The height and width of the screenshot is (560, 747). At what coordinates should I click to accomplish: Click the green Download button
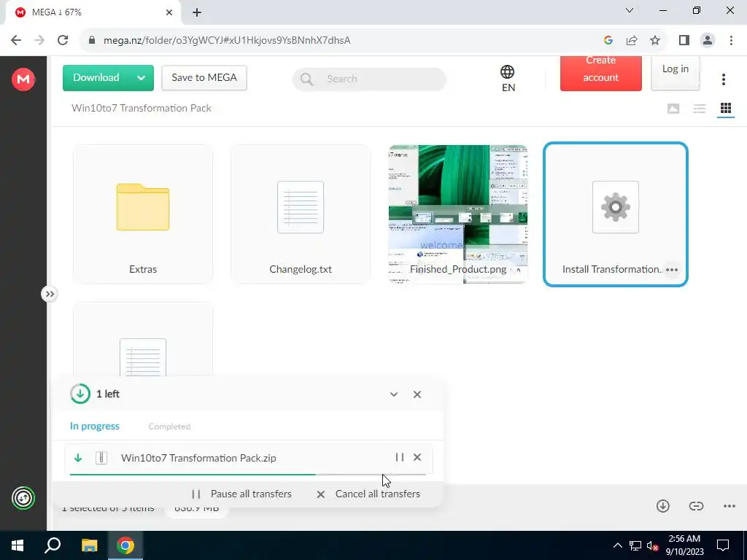[x=96, y=77]
